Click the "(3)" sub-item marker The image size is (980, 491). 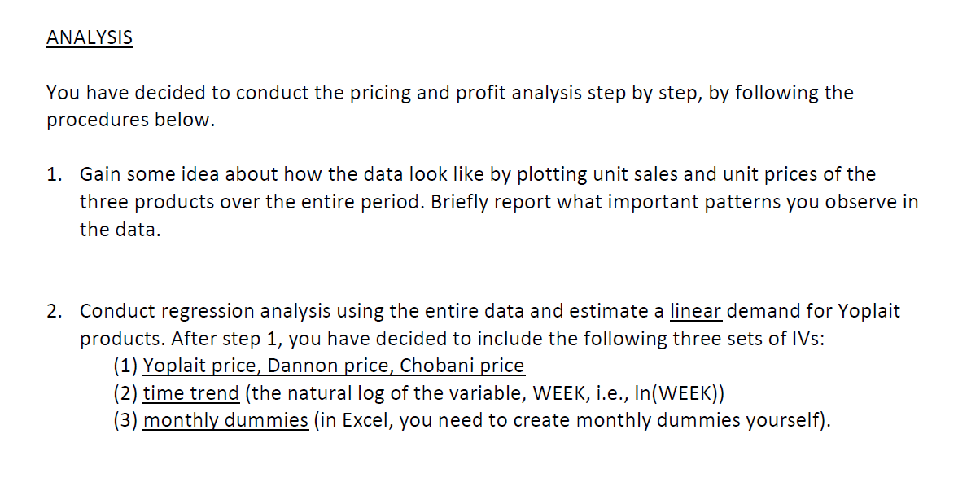coord(125,421)
